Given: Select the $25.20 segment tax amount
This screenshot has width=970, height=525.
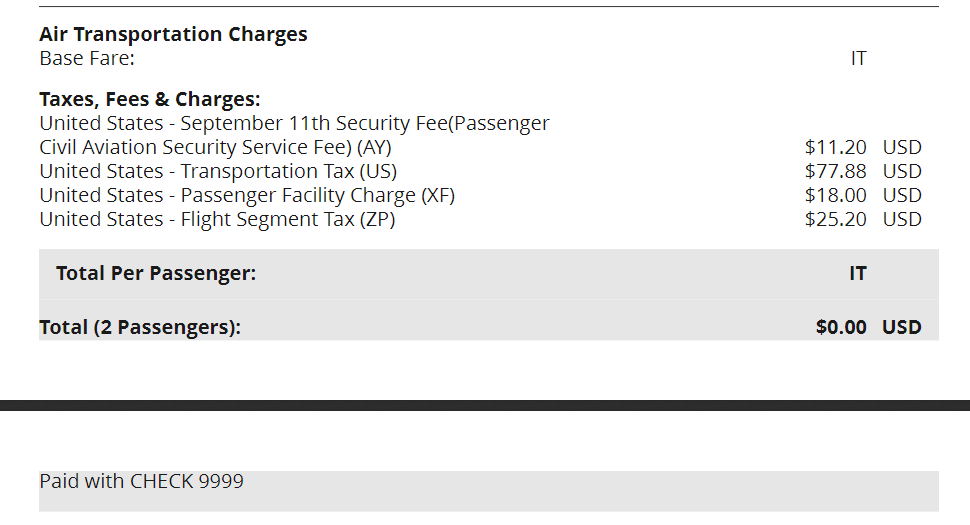Looking at the screenshot, I should pos(836,219).
